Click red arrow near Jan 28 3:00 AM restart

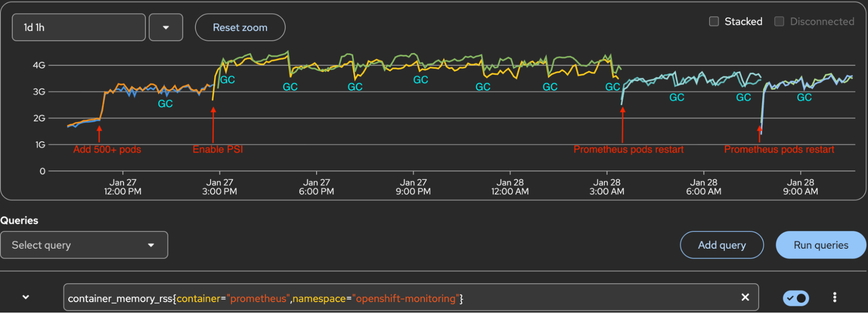[622, 125]
